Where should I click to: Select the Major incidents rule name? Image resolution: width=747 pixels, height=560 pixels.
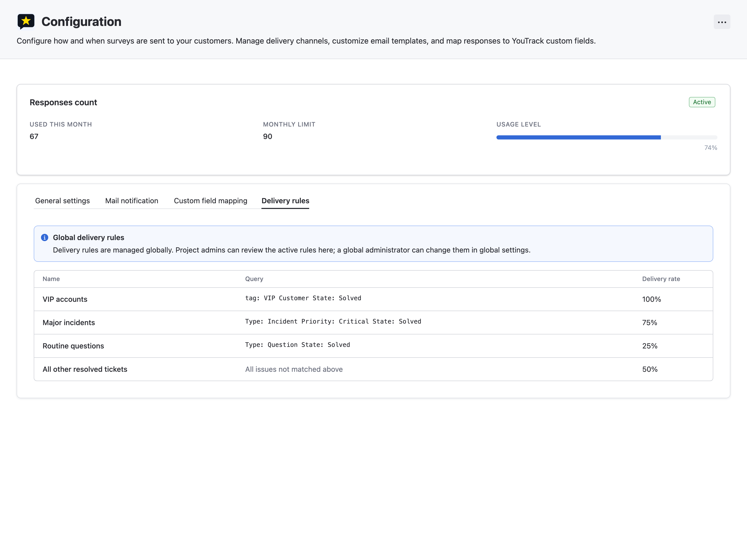pos(68,323)
